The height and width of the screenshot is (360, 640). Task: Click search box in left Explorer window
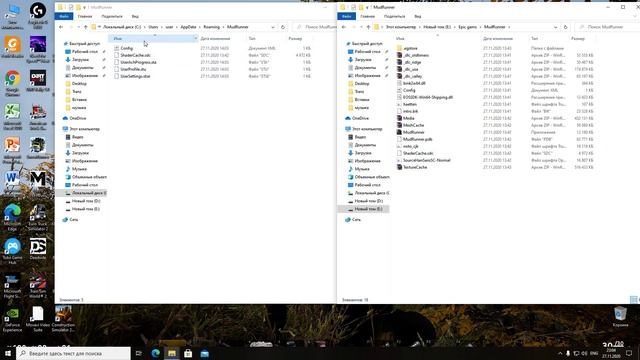316,27
